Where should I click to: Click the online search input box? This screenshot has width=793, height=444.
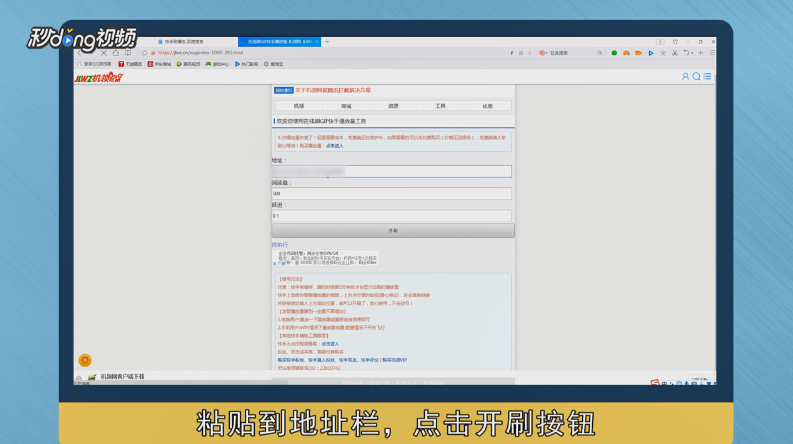(571, 53)
